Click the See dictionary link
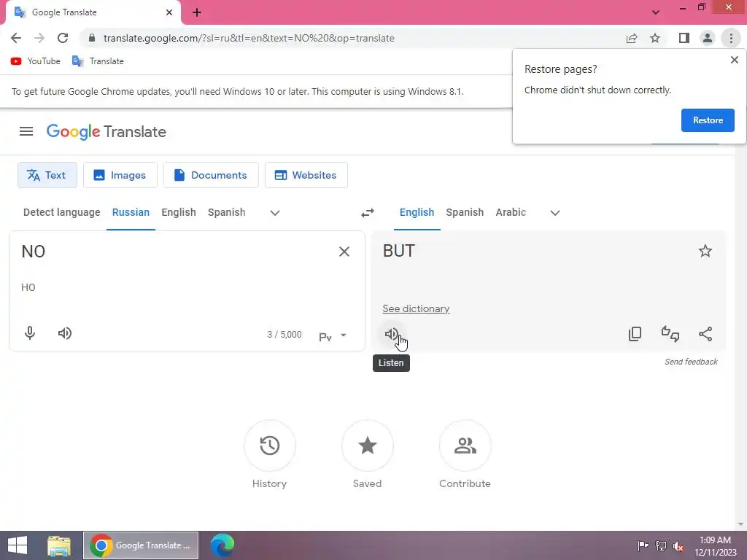747x560 pixels. coord(416,308)
